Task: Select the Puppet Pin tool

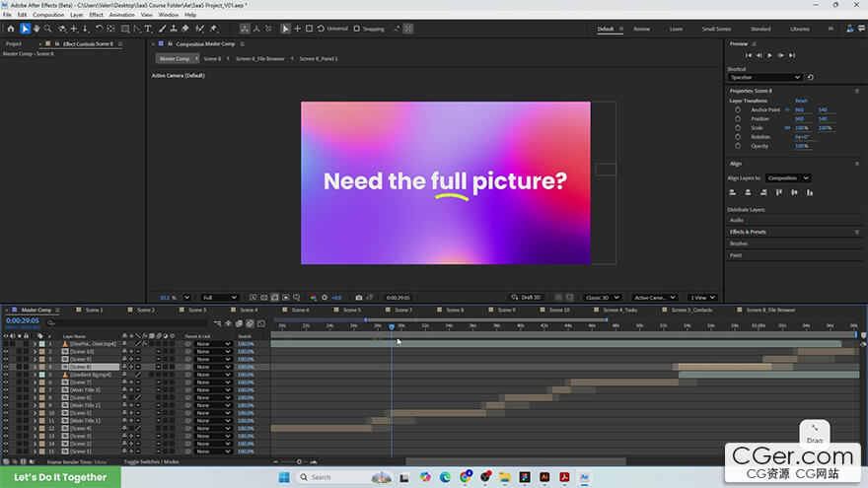Action: [x=214, y=29]
